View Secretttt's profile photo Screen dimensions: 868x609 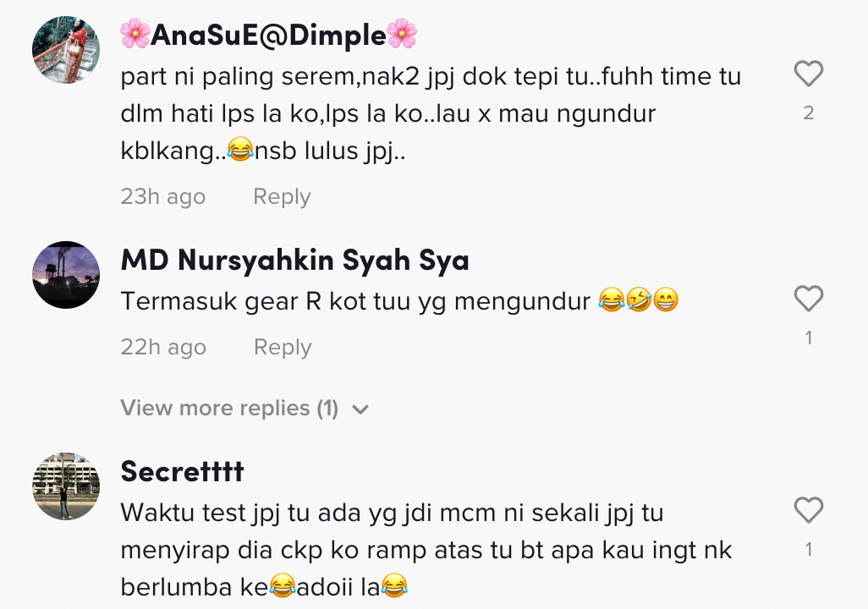pos(66,486)
